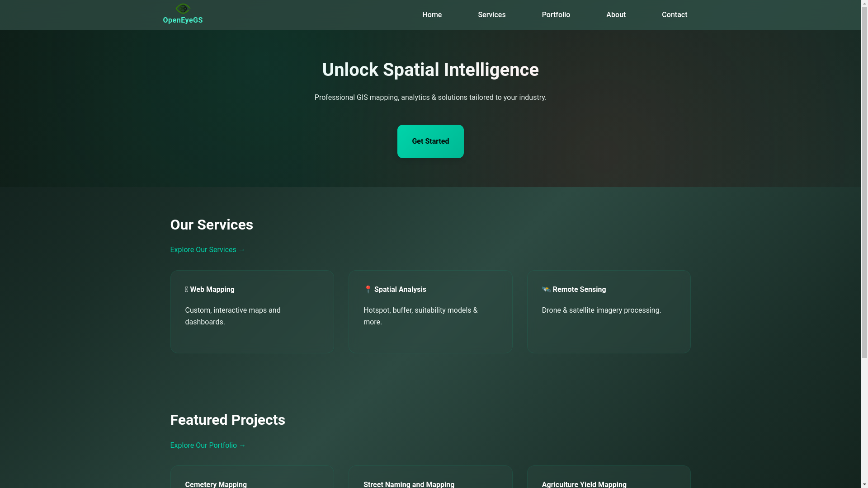Click 'Drone & satellite imagery processing.' text
This screenshot has width=868, height=488.
tap(601, 310)
